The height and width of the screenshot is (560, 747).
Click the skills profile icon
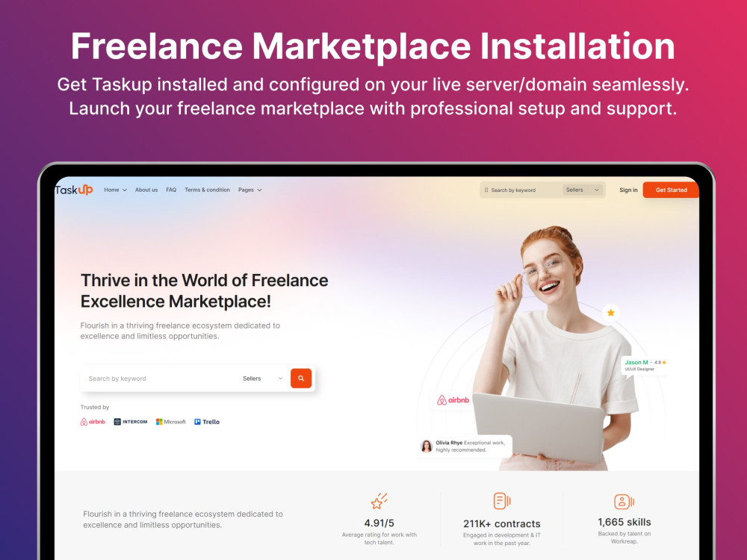pyautogui.click(x=624, y=502)
